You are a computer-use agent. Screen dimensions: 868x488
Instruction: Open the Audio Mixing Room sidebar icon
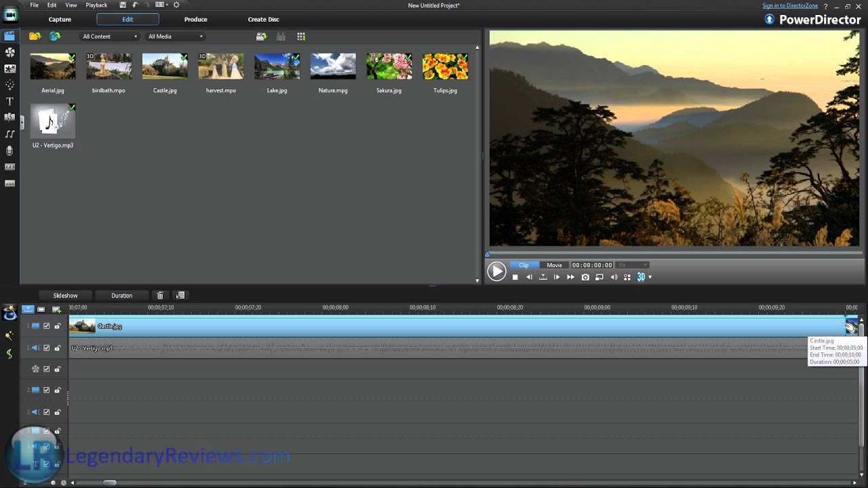[9, 134]
